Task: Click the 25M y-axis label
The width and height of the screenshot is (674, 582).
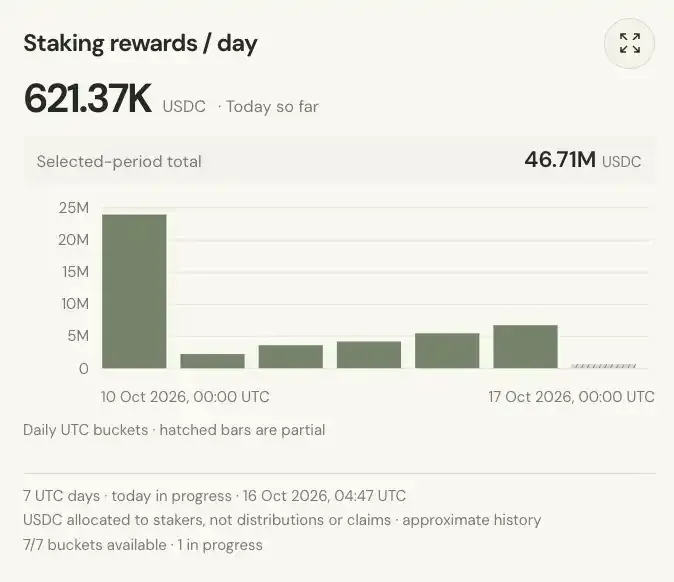Action: click(74, 208)
